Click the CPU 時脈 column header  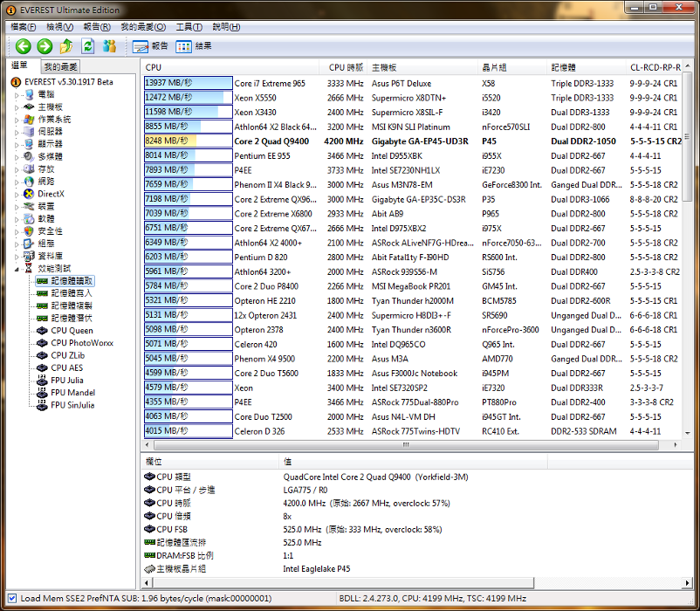coord(343,67)
